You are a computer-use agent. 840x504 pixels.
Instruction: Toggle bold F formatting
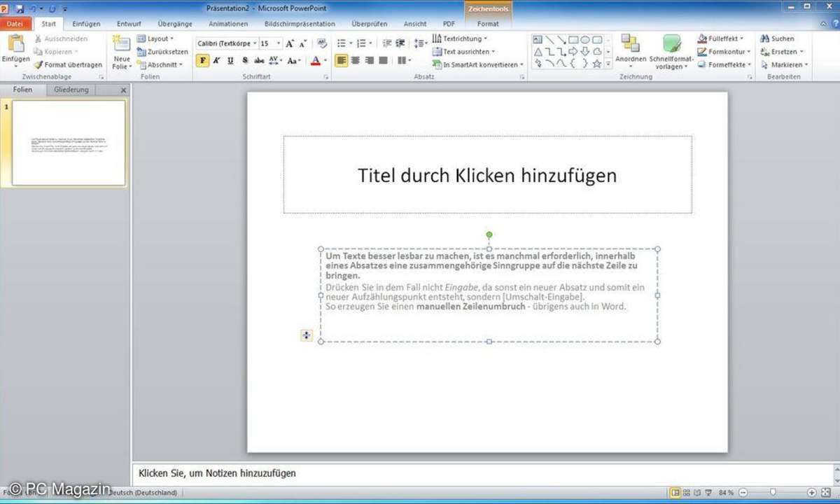point(202,60)
